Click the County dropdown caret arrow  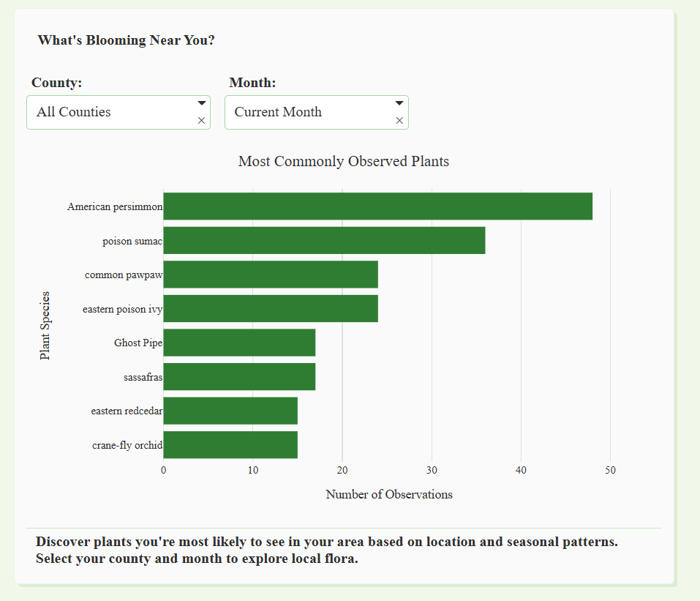coord(200,102)
